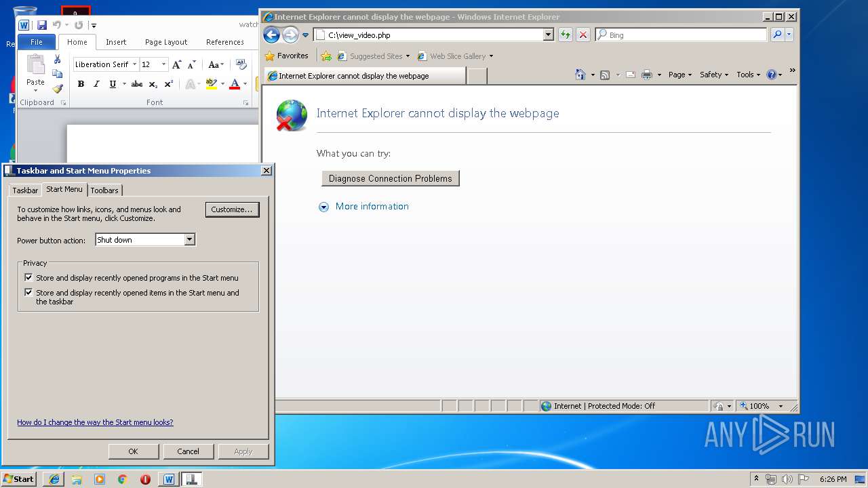Open the Page menu in Internet Explorer

[x=680, y=75]
